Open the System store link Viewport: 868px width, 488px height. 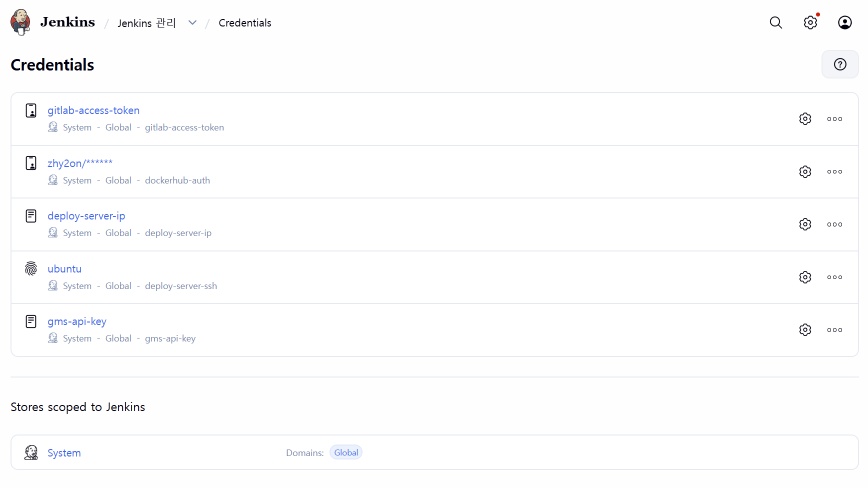64,453
